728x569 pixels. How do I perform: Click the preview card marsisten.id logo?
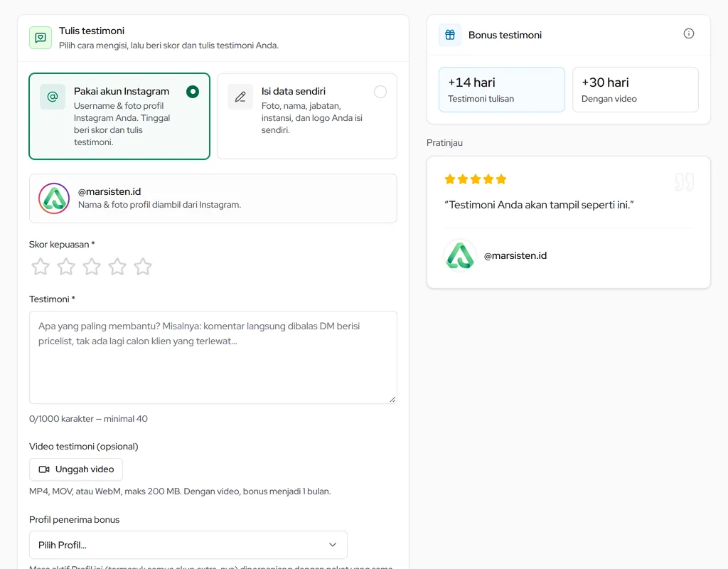(x=460, y=255)
